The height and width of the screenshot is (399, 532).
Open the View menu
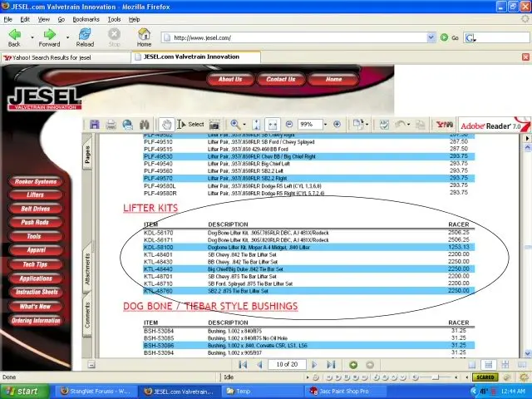[44, 19]
